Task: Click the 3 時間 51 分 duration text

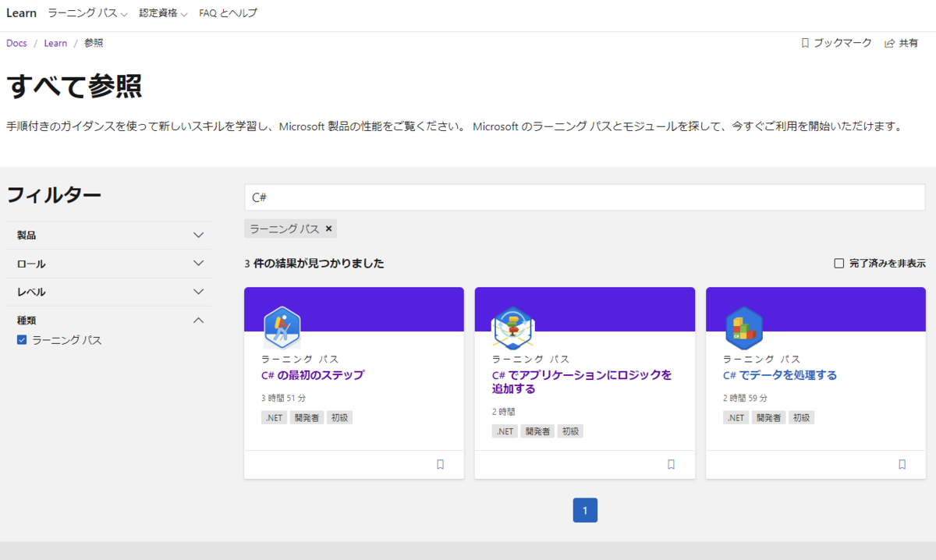Action: (283, 399)
